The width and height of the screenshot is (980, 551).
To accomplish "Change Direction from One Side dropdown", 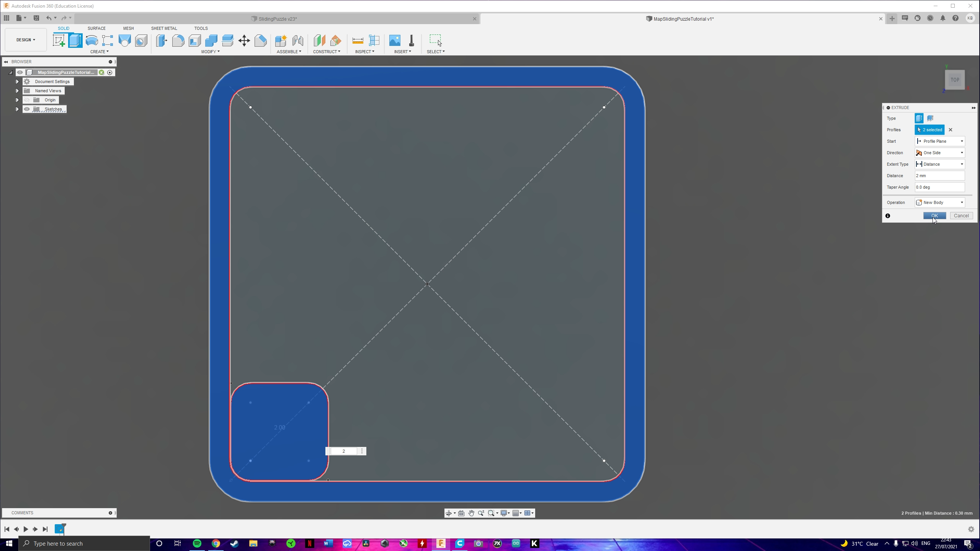I will tap(939, 152).
